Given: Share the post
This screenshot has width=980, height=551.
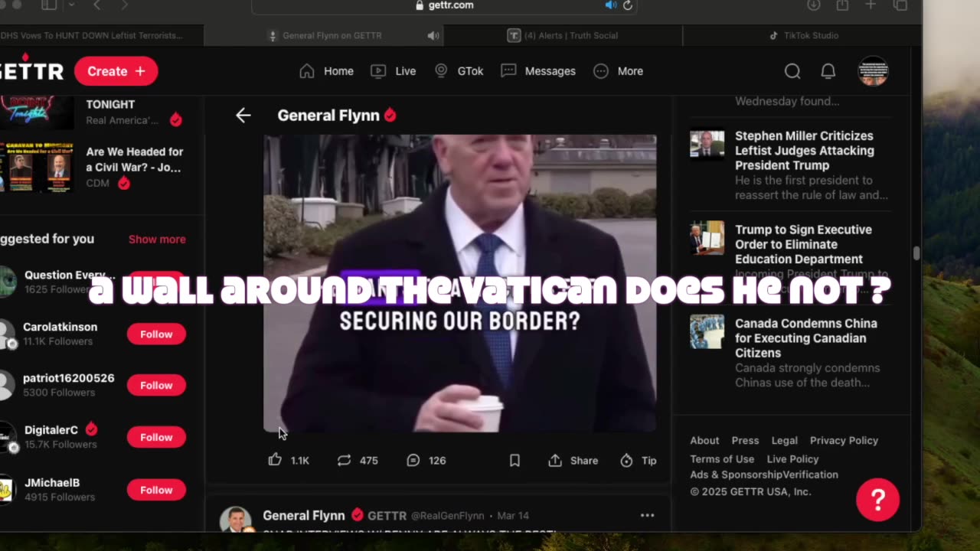Looking at the screenshot, I should pos(573,460).
